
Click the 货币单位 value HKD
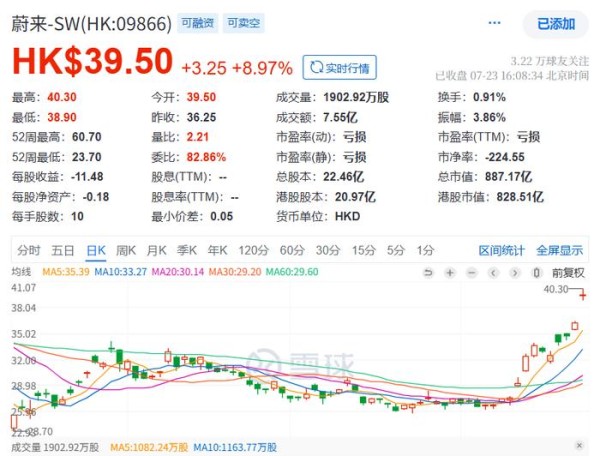tap(347, 217)
